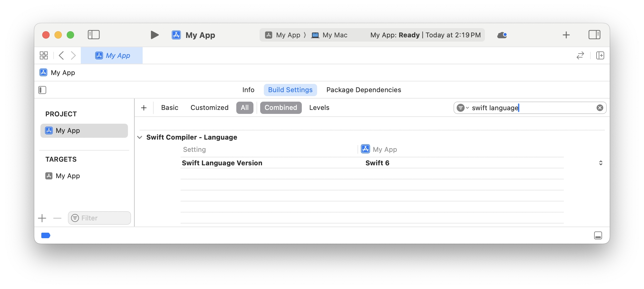The image size is (644, 289).
Task: Open Swift Language Version value popup
Action: coord(601,163)
